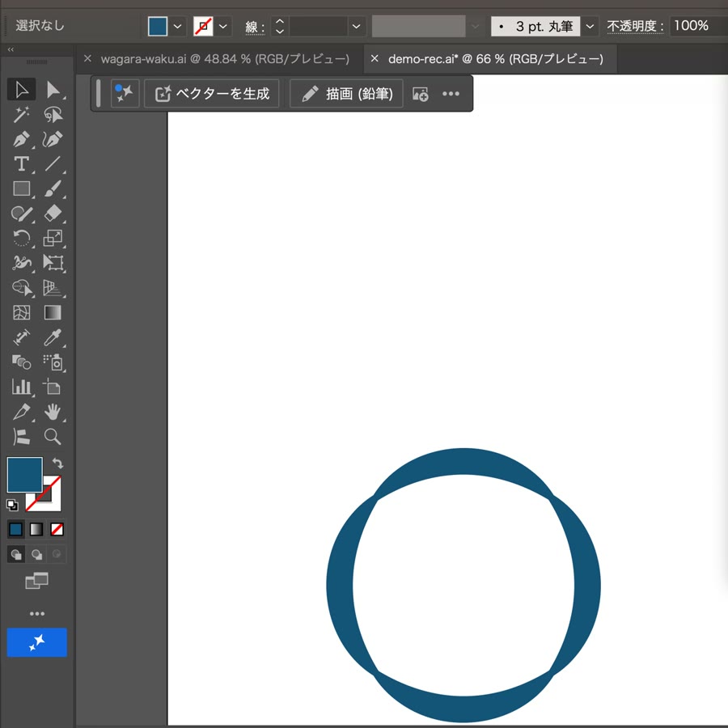This screenshot has width=728, height=728.
Task: Pick the Hand tool
Action: click(x=53, y=412)
